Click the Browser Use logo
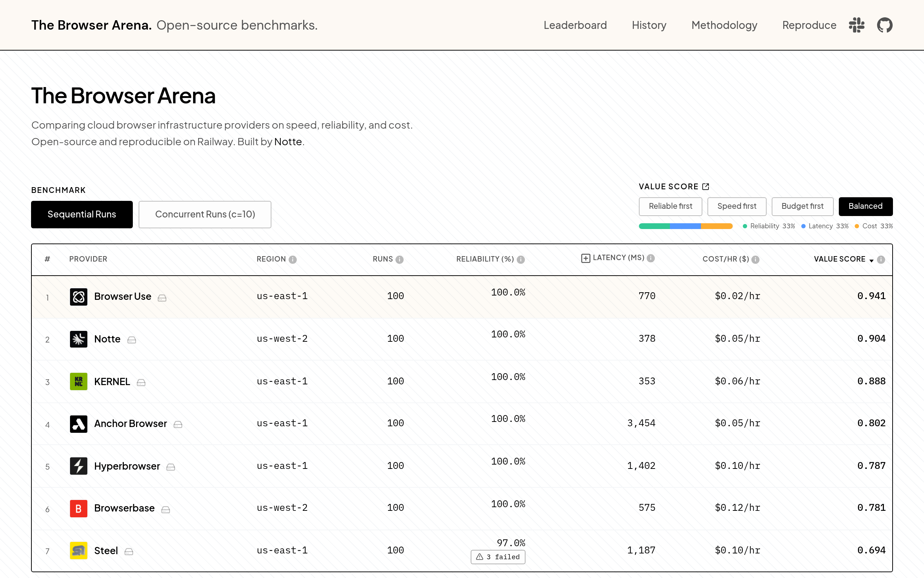924x578 pixels. 79,297
